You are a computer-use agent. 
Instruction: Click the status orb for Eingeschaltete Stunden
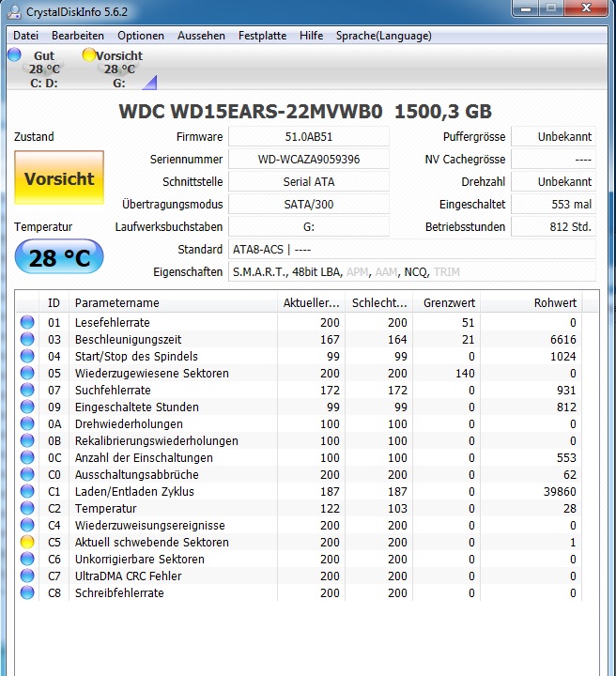click(27, 407)
